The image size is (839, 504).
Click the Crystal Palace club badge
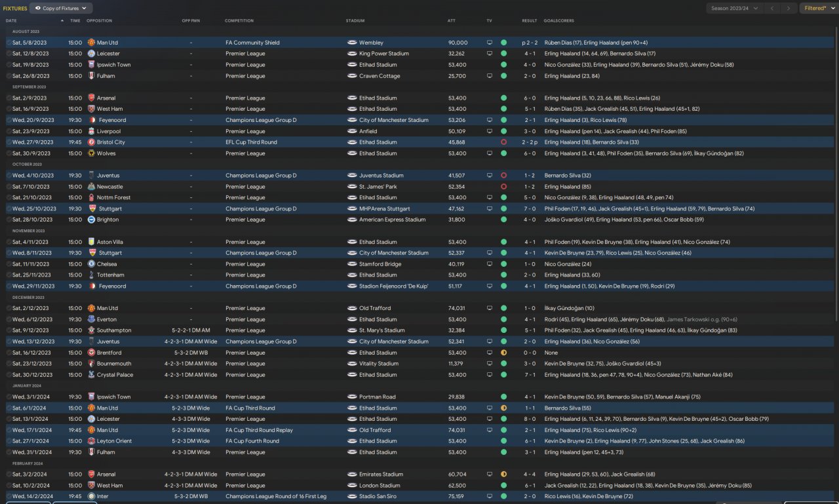coord(90,375)
